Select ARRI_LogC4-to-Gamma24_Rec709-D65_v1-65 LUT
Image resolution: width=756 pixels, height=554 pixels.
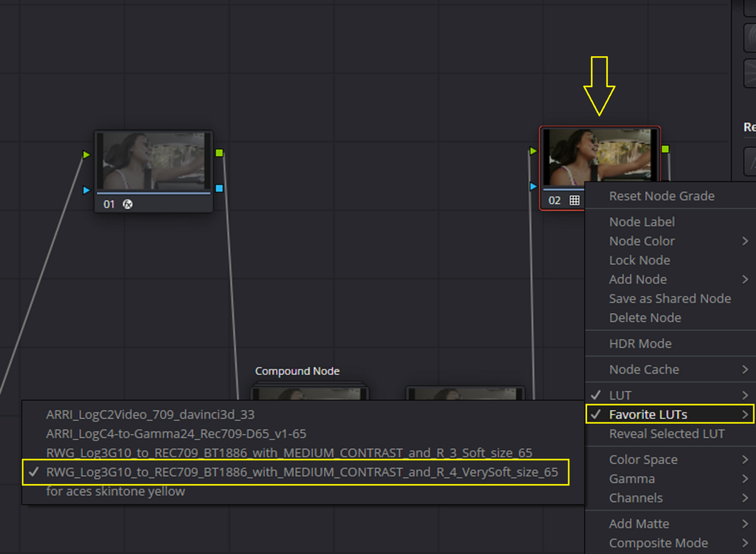tap(303, 434)
